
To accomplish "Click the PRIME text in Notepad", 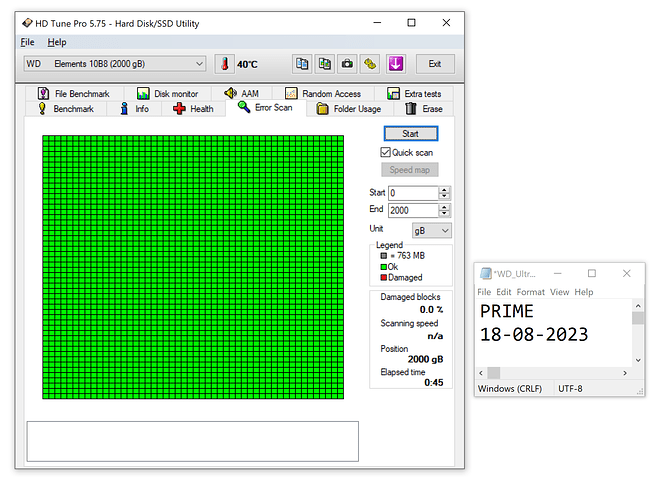I will [x=507, y=311].
